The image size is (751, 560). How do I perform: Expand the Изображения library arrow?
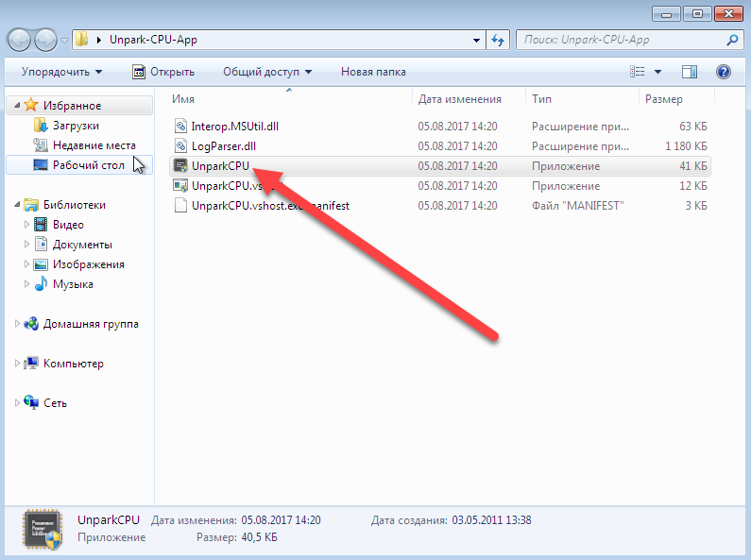click(26, 263)
